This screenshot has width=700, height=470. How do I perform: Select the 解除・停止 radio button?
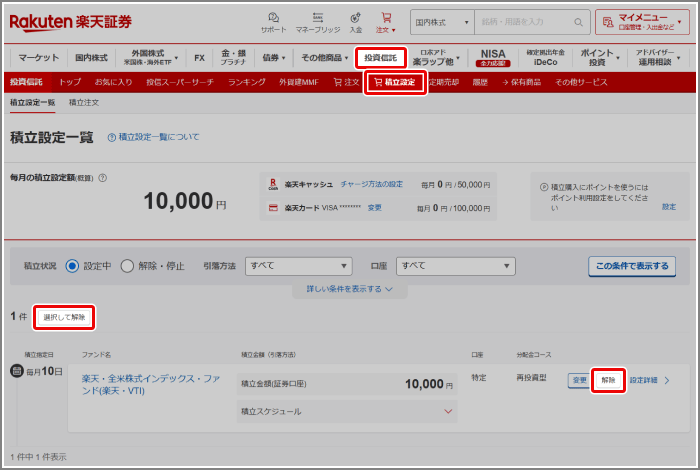tap(127, 266)
